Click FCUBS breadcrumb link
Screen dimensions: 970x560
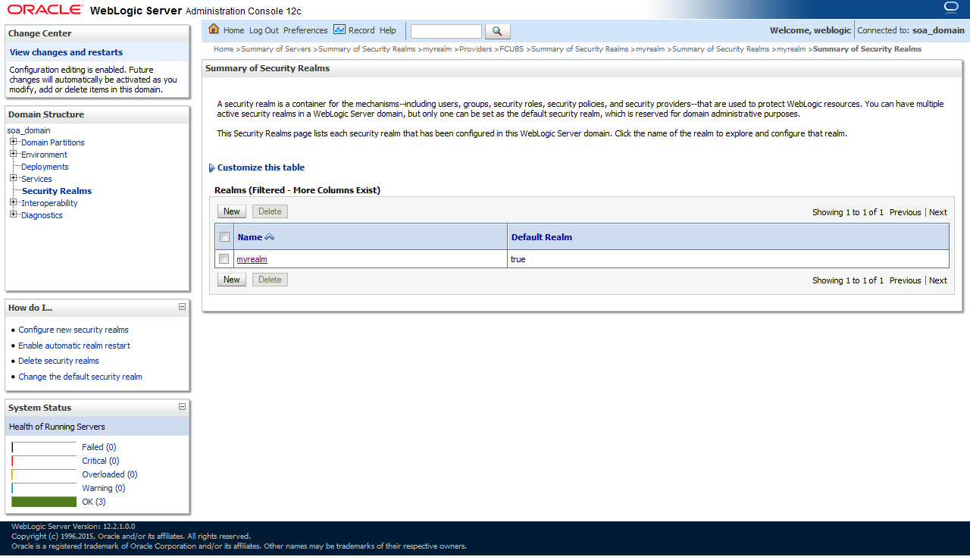coord(512,49)
